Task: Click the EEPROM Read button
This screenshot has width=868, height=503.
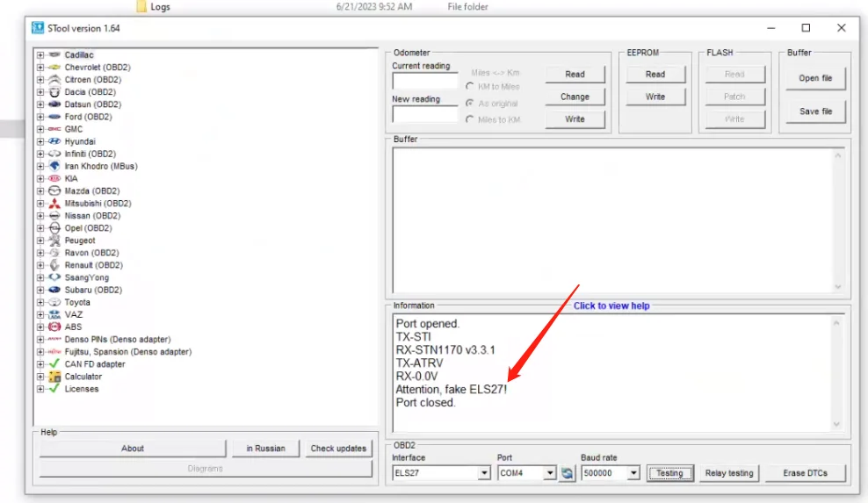Action: click(x=655, y=74)
